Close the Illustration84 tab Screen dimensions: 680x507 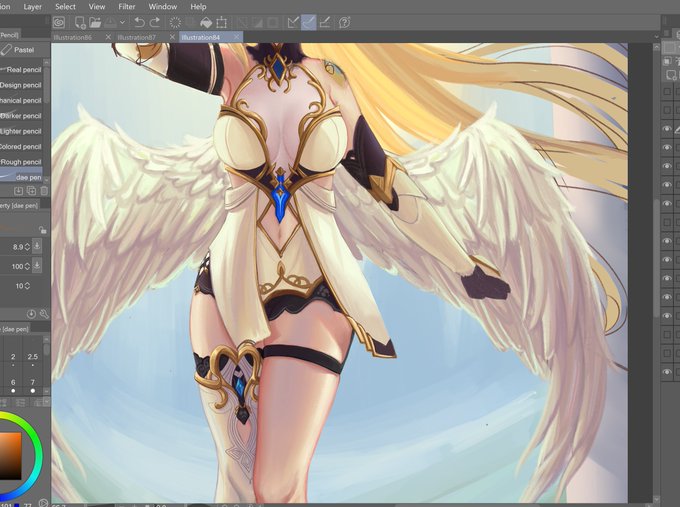[x=236, y=37]
